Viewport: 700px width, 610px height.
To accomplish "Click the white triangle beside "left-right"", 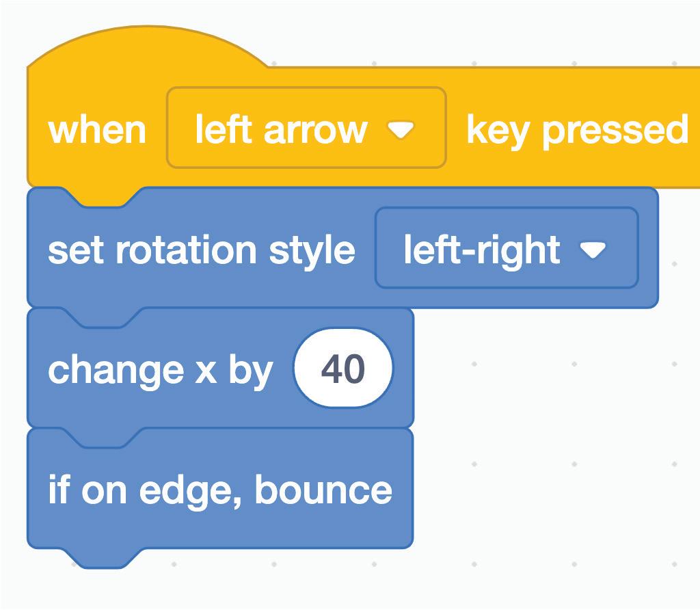I will (x=592, y=250).
